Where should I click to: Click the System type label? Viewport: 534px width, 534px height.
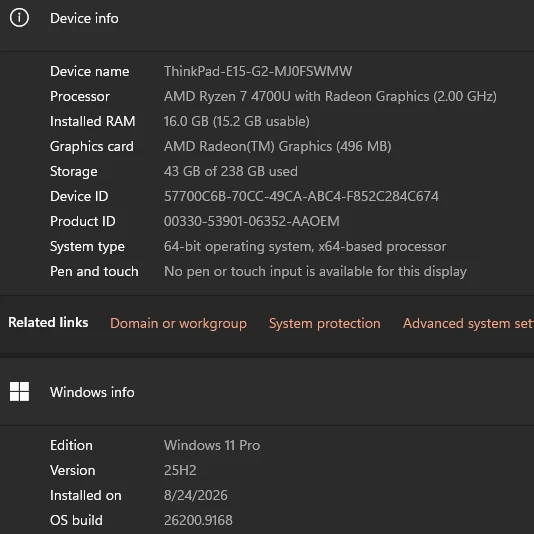87,247
